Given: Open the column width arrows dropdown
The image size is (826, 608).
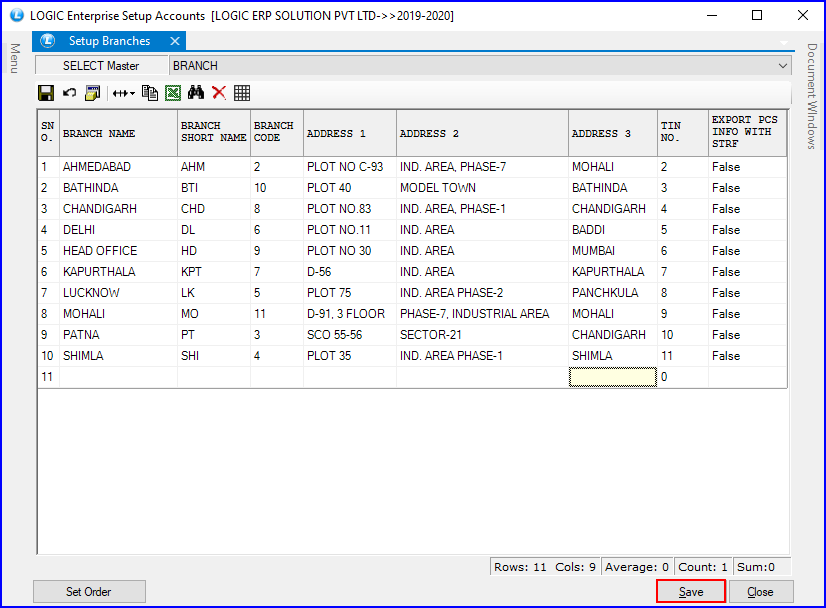Looking at the screenshot, I should 123,93.
